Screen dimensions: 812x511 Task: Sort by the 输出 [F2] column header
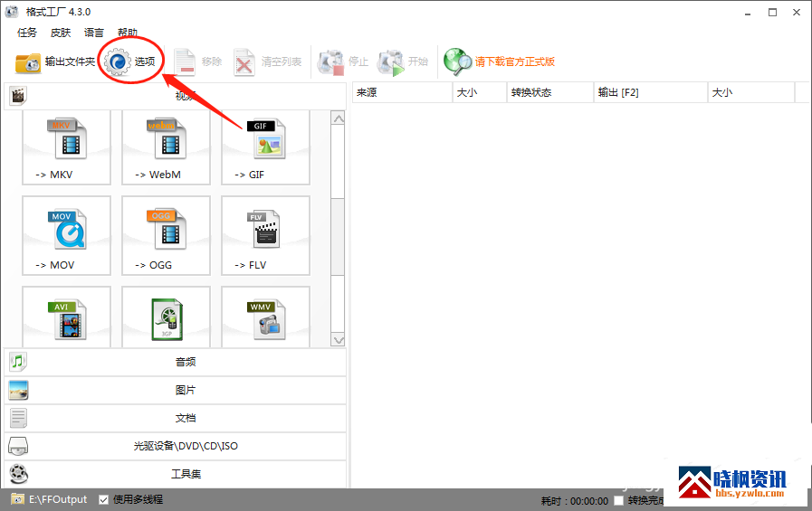click(651, 92)
